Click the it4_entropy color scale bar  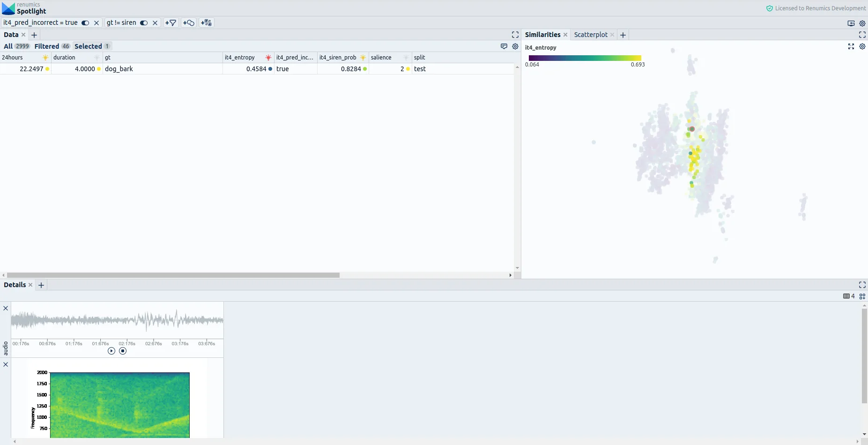(x=585, y=58)
